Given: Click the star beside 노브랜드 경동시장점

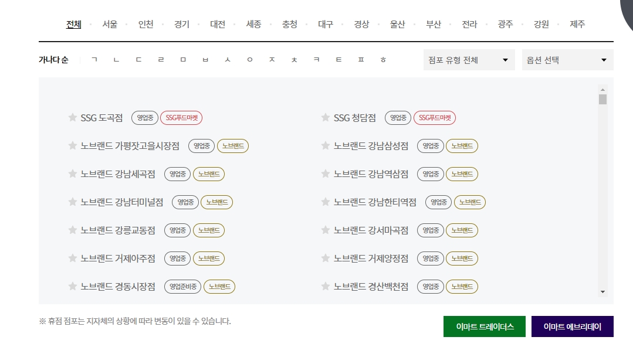Looking at the screenshot, I should [x=72, y=286].
